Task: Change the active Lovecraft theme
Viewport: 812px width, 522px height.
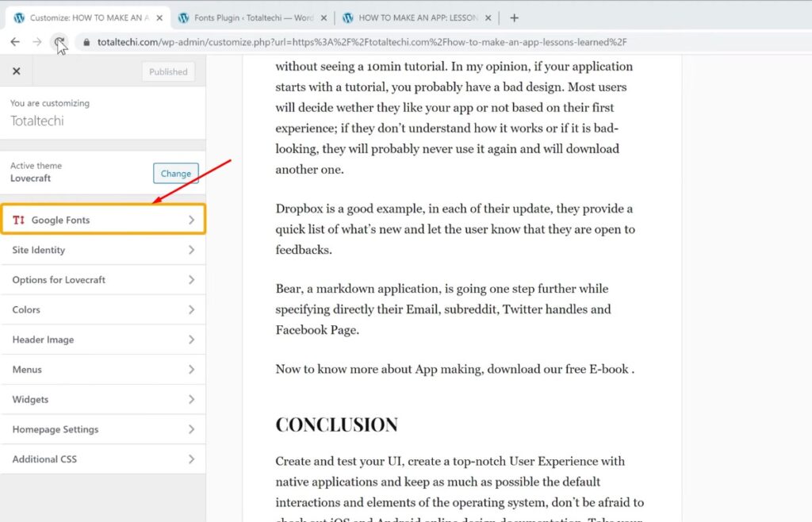Action: pyautogui.click(x=175, y=174)
